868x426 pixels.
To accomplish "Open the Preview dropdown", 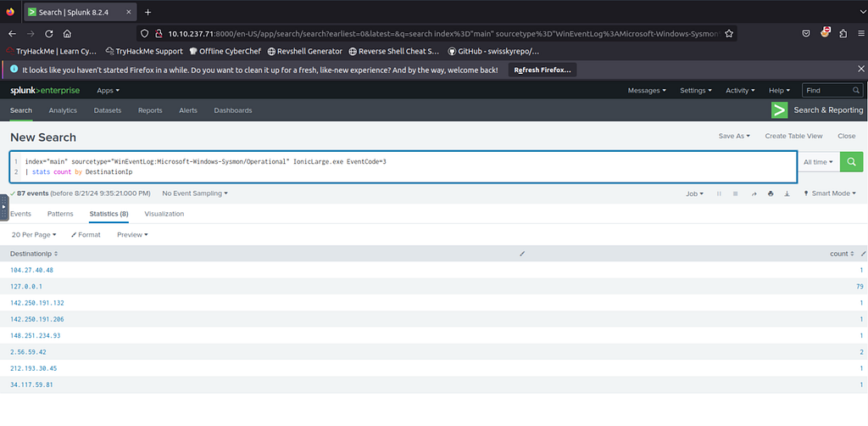I will pos(132,235).
